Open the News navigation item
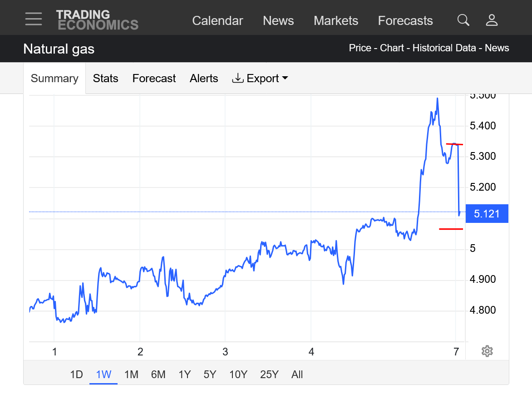The height and width of the screenshot is (409, 532). [278, 21]
